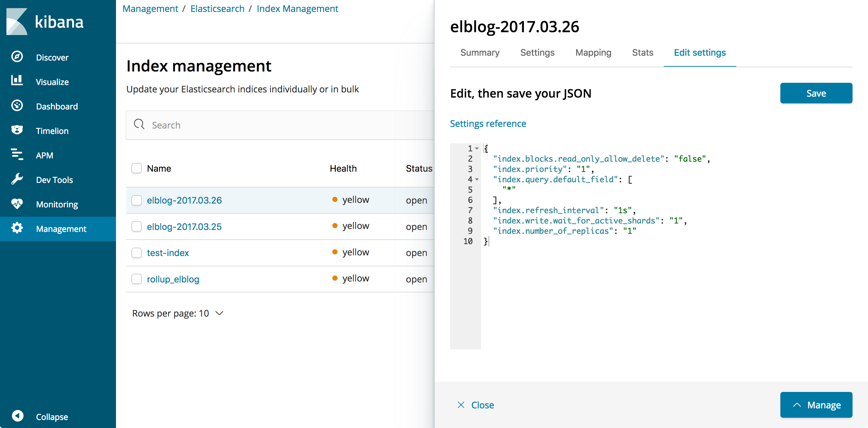
Task: Click the "yellow" health text for rollup_elblog
Action: [x=356, y=278]
